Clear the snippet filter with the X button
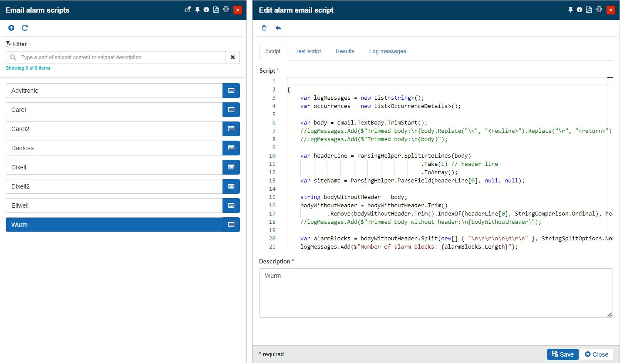 click(x=232, y=57)
